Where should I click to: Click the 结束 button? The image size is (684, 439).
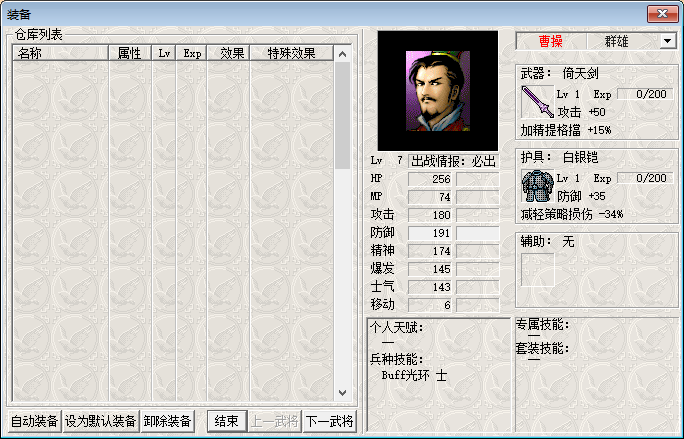pyautogui.click(x=226, y=421)
